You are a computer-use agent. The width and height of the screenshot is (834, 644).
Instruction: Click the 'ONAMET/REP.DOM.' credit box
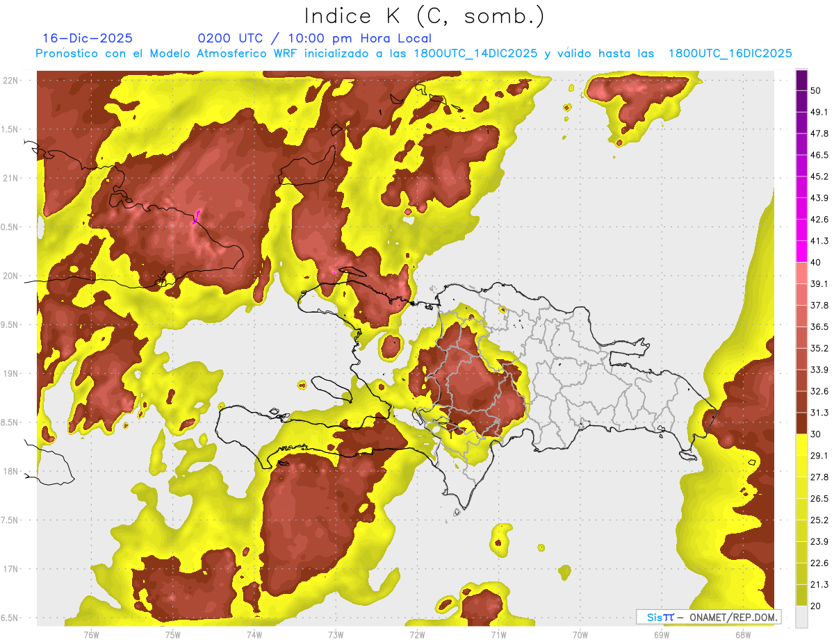[708, 617]
